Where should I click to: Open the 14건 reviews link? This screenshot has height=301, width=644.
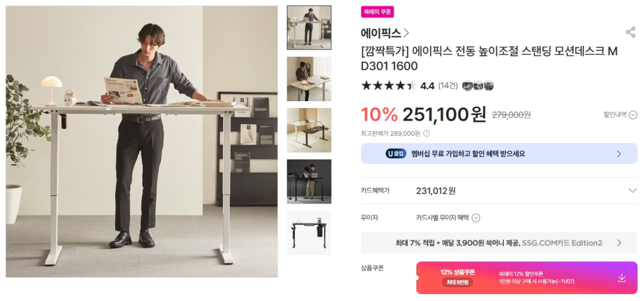448,86
